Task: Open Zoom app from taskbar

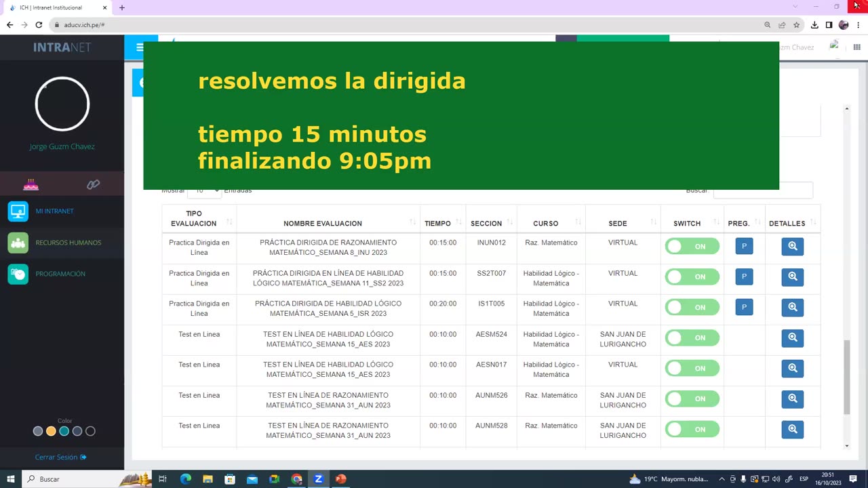Action: pos(318,479)
